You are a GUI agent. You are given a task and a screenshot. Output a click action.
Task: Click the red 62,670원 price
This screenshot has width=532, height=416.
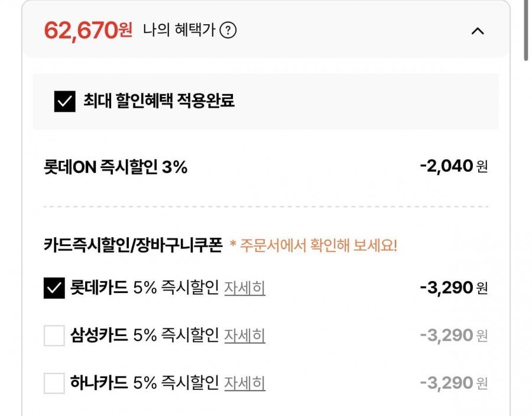point(88,30)
